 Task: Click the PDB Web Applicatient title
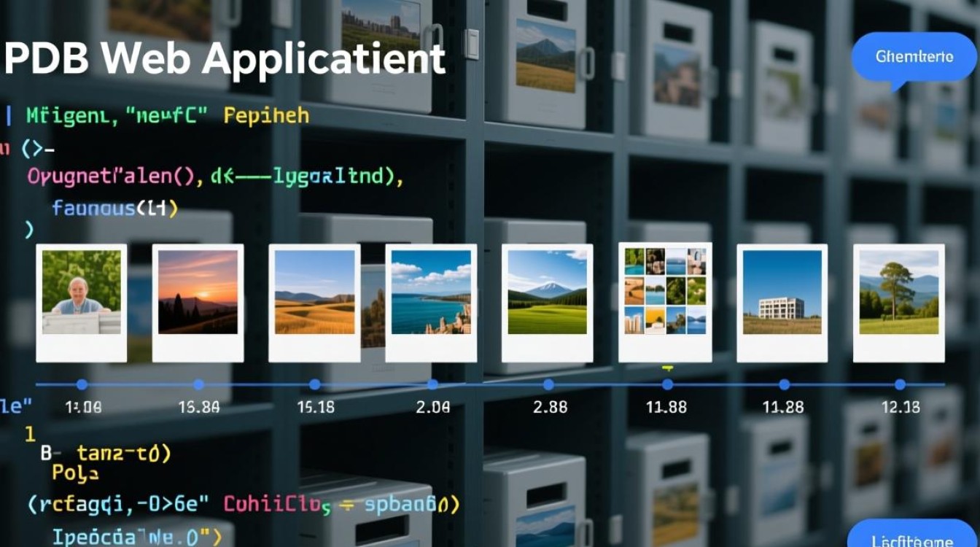click(224, 58)
